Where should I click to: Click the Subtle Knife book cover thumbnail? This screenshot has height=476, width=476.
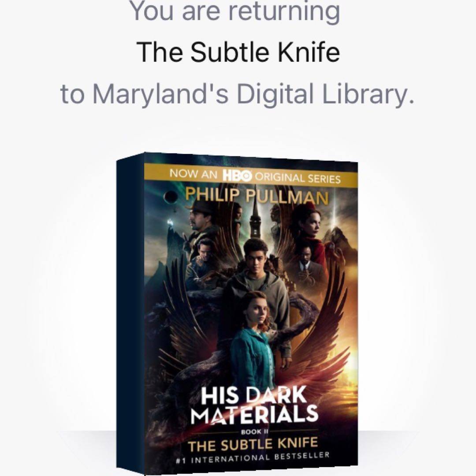[x=237, y=314]
